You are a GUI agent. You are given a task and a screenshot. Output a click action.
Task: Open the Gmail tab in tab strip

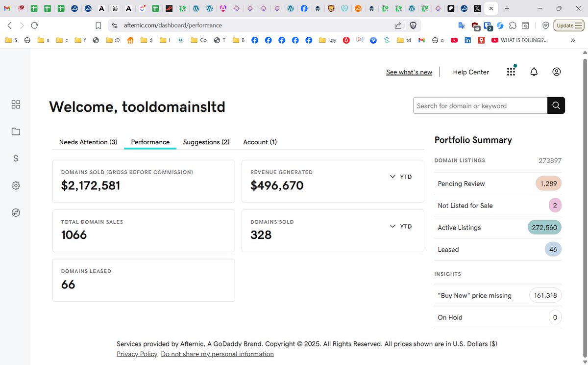pyautogui.click(x=7, y=8)
